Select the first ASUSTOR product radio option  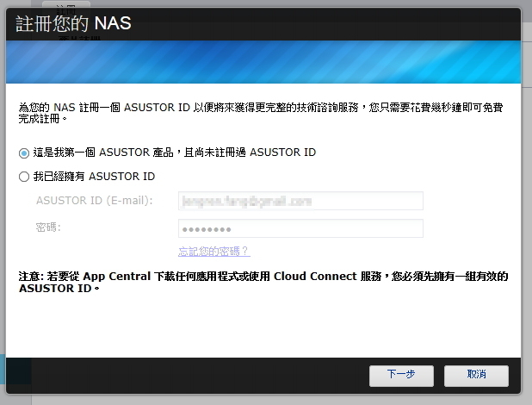click(x=24, y=153)
